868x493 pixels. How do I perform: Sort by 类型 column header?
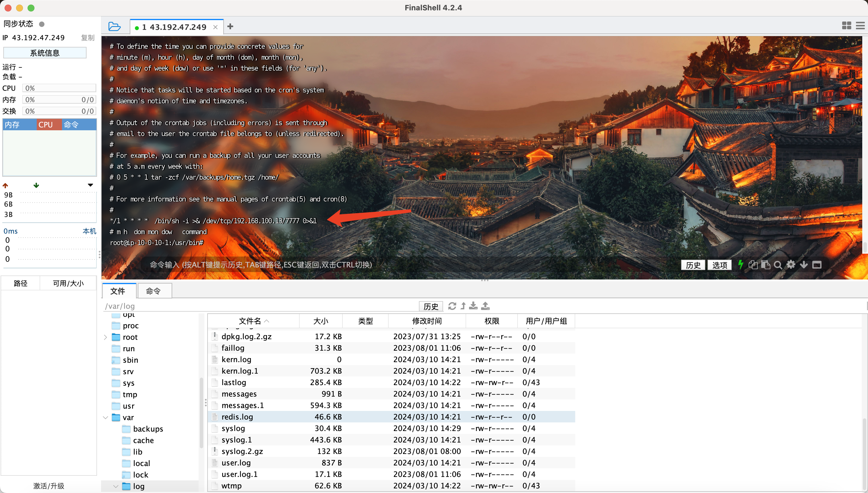point(365,321)
